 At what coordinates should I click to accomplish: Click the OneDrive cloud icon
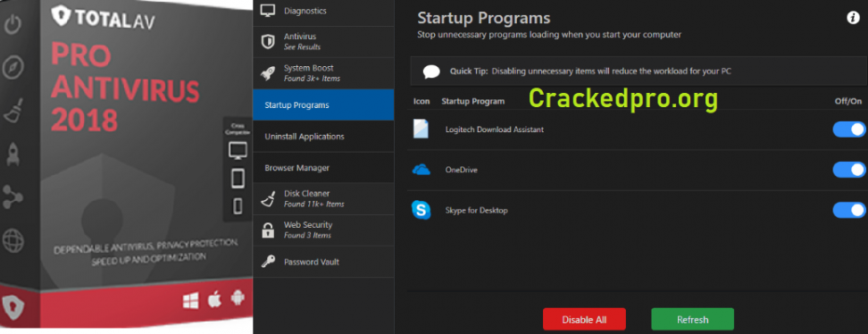pyautogui.click(x=421, y=170)
